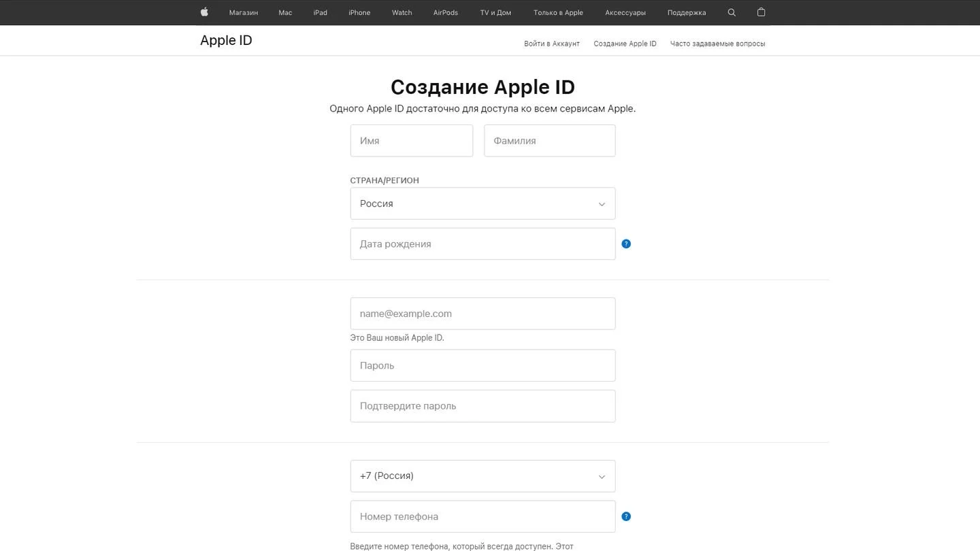Open AirPods menu item
Image resolution: width=980 pixels, height=551 pixels.
click(x=446, y=12)
